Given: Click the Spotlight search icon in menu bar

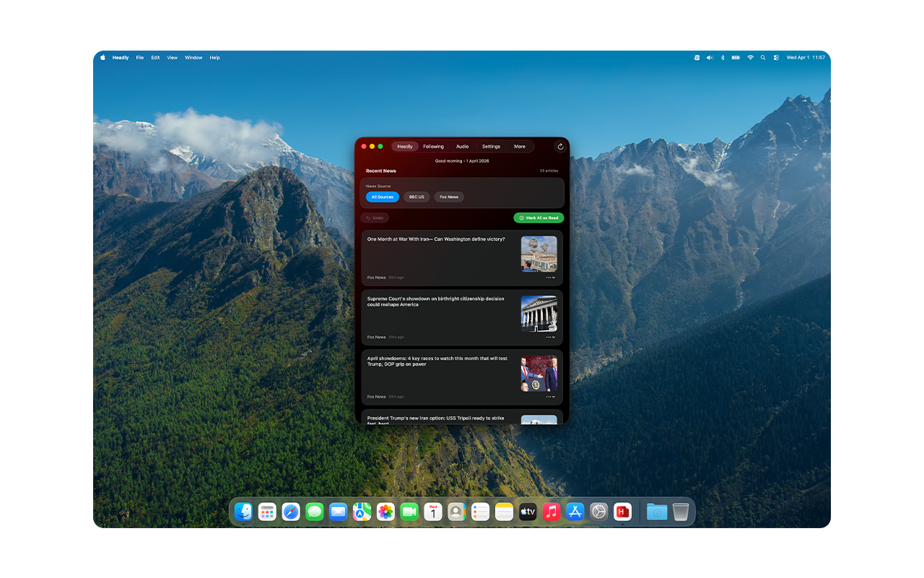Looking at the screenshot, I should 763,58.
